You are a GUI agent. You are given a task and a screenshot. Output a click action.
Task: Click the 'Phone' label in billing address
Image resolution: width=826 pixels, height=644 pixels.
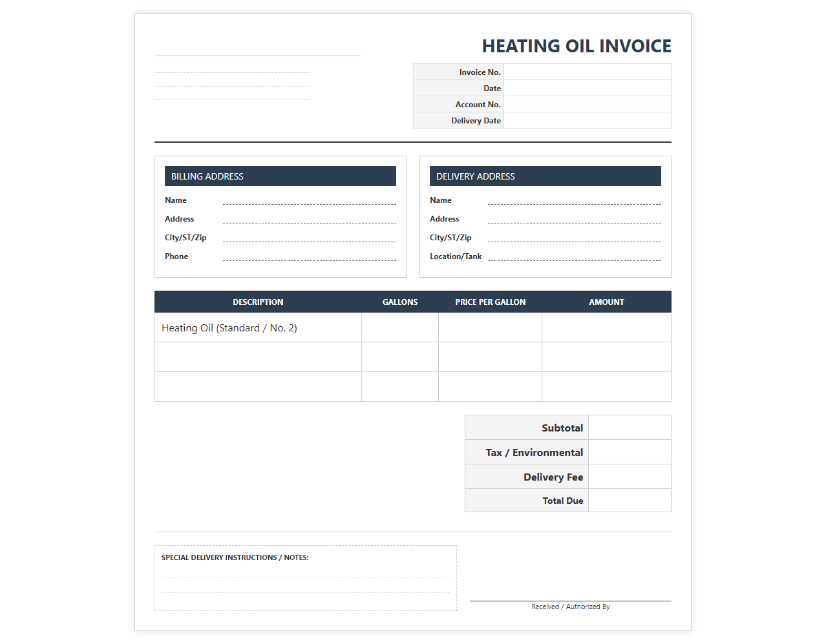tap(176, 256)
